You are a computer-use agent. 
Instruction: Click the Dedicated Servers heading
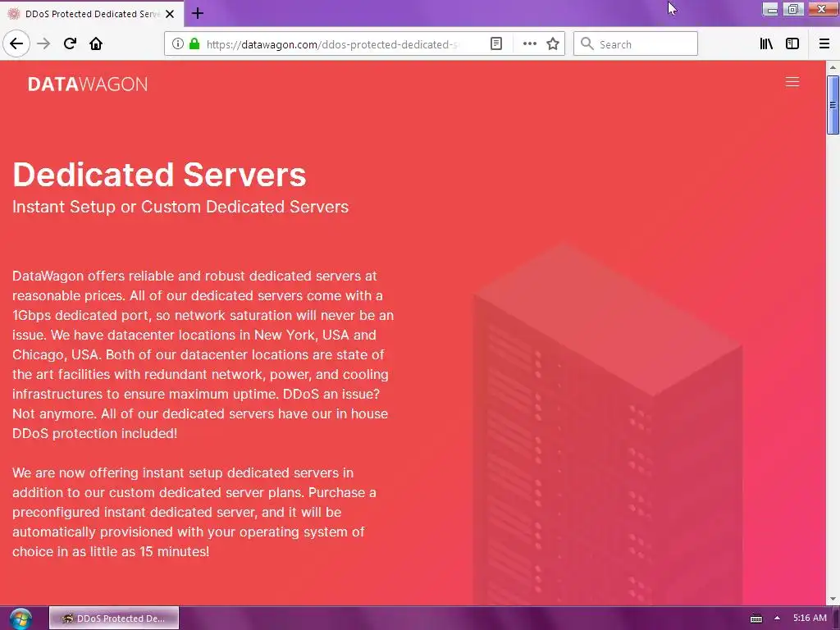pos(159,174)
